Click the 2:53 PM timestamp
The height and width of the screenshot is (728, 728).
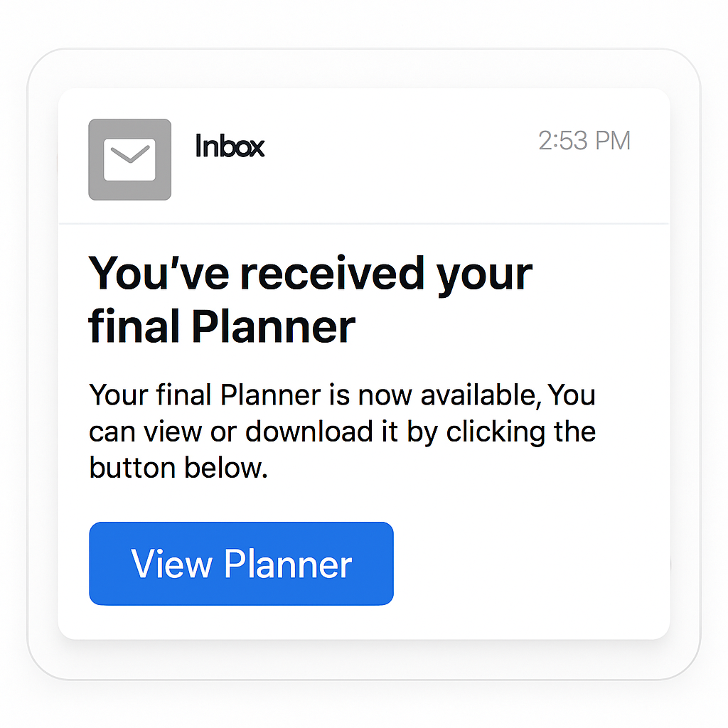[584, 141]
